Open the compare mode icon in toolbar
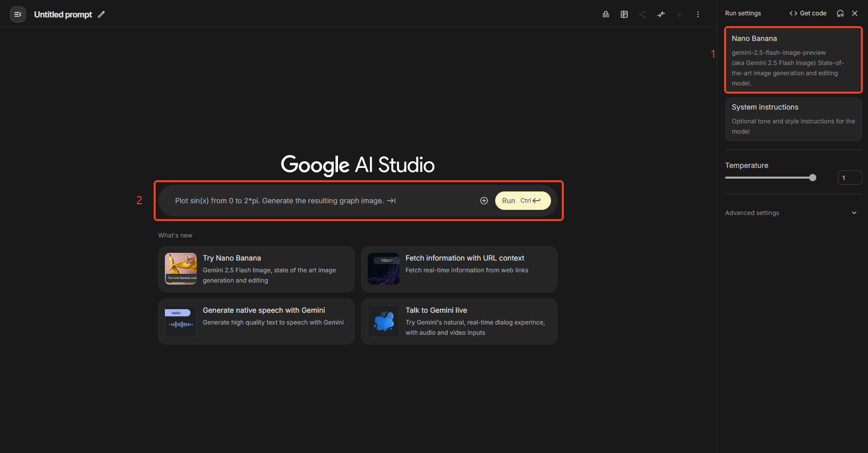The width and height of the screenshot is (868, 453). (x=624, y=14)
